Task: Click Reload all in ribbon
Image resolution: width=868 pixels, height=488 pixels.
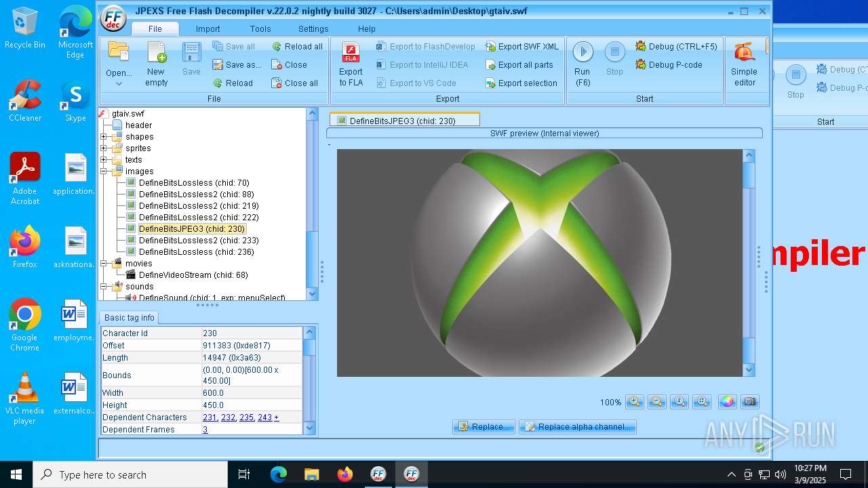Action: pos(297,47)
